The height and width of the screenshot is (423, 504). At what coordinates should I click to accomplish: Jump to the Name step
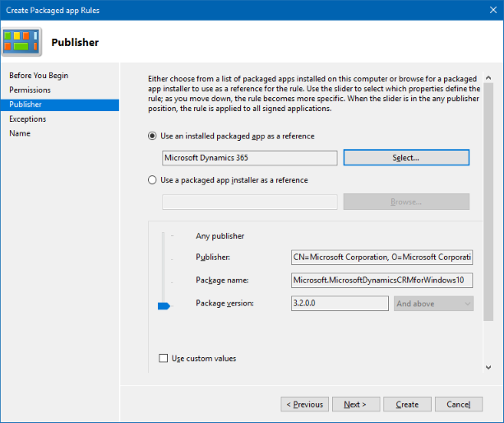(20, 133)
